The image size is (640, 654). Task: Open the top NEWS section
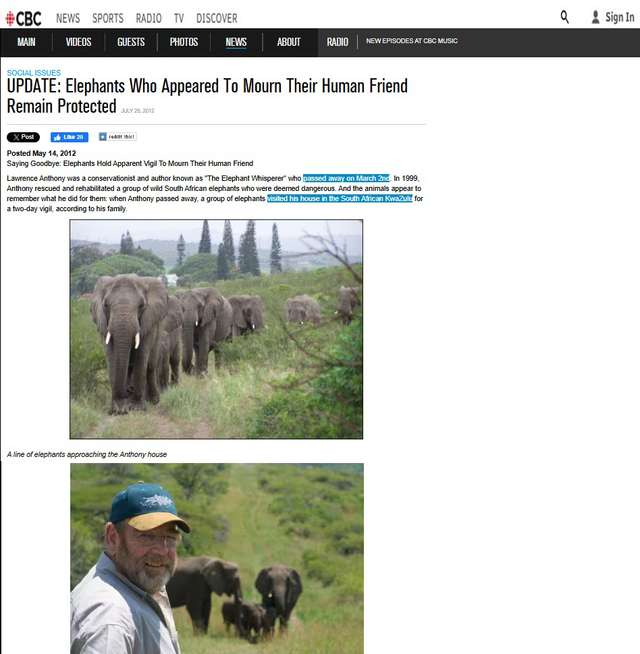click(68, 18)
